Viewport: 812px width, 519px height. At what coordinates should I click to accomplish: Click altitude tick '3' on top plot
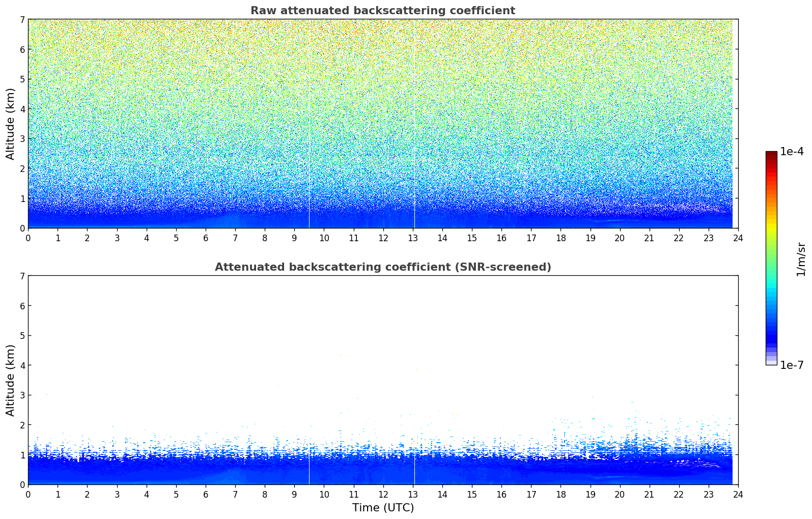pyautogui.click(x=22, y=139)
